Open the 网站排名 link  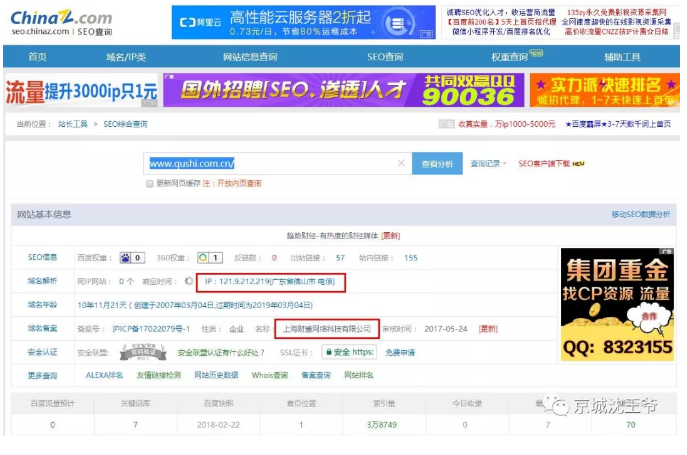[359, 375]
